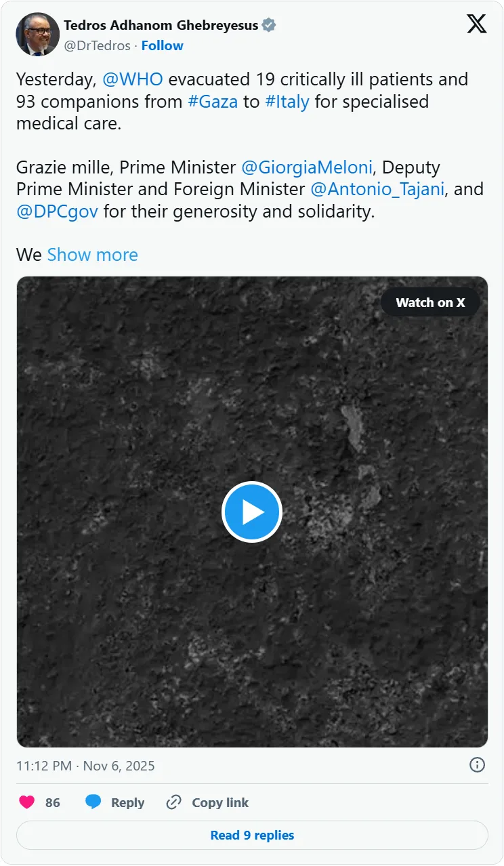
Task: Click the X logo icon
Action: pyautogui.click(x=476, y=24)
